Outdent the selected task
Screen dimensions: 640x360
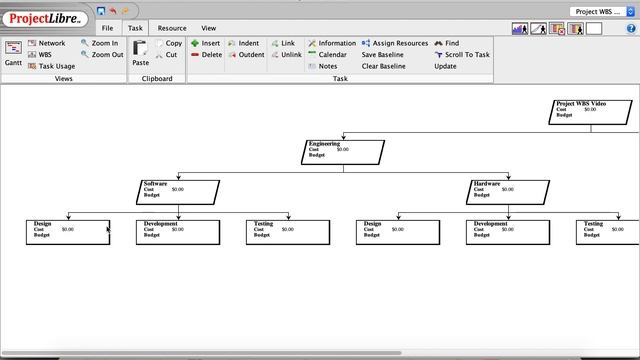[246, 54]
